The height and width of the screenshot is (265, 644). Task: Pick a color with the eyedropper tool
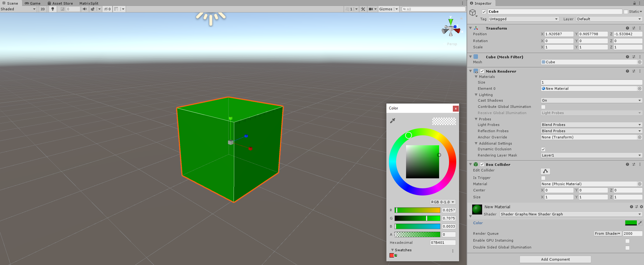tap(393, 121)
